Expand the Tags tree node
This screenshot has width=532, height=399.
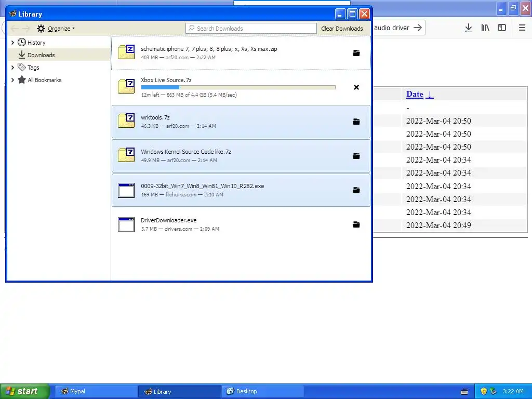(12, 68)
